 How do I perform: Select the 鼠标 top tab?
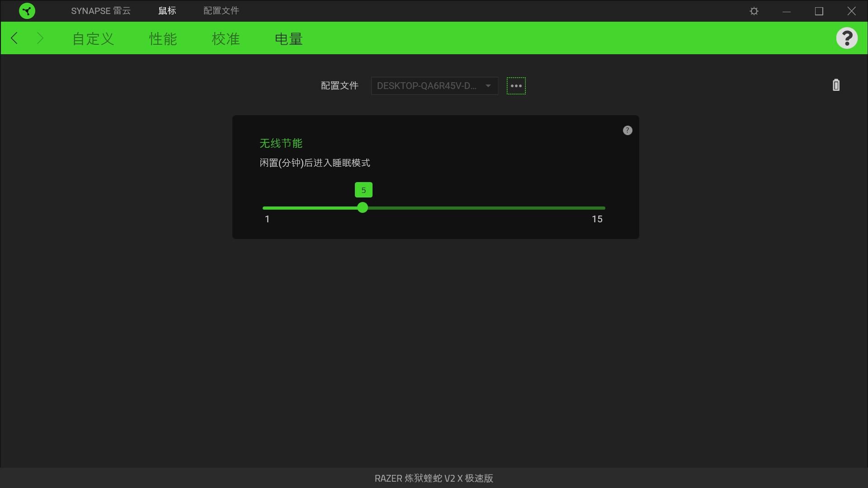pos(167,11)
